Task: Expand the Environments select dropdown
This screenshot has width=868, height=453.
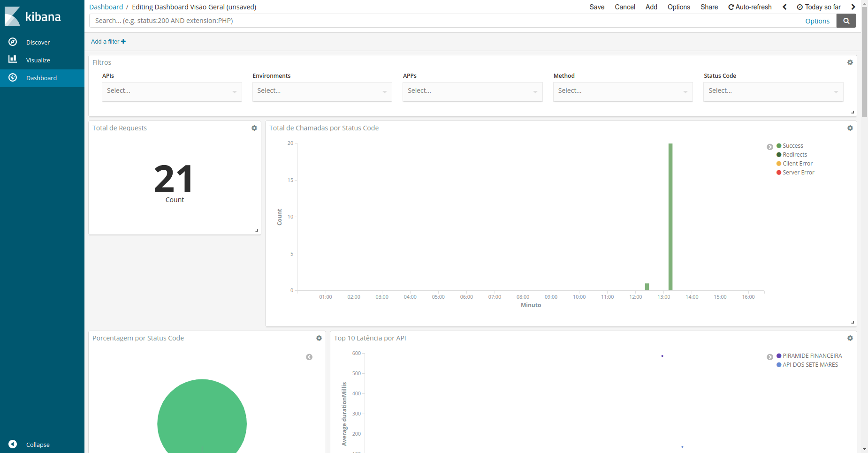Action: pos(322,91)
